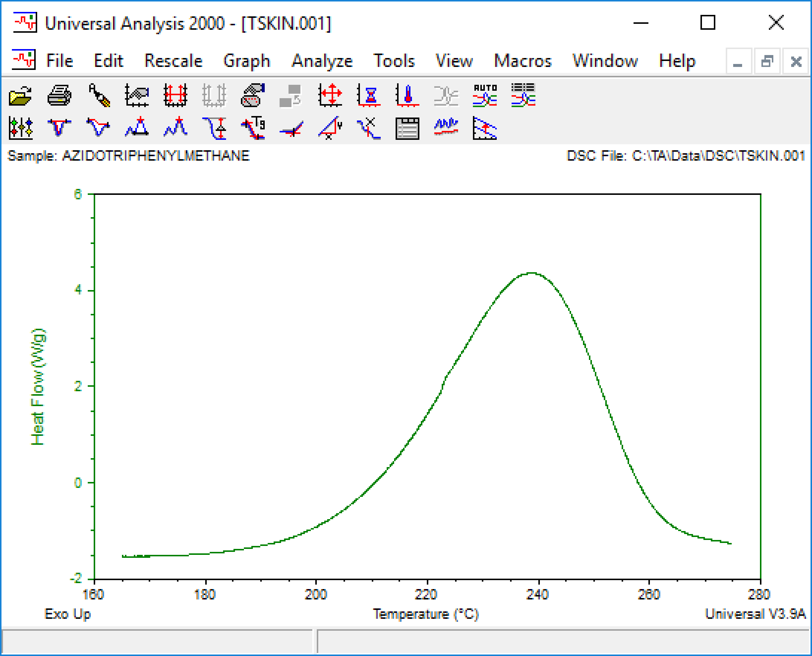Viewport: 812px width, 656px height.
Task: Select integrate peak sigmoidal baseline tool
Action: tap(99, 128)
